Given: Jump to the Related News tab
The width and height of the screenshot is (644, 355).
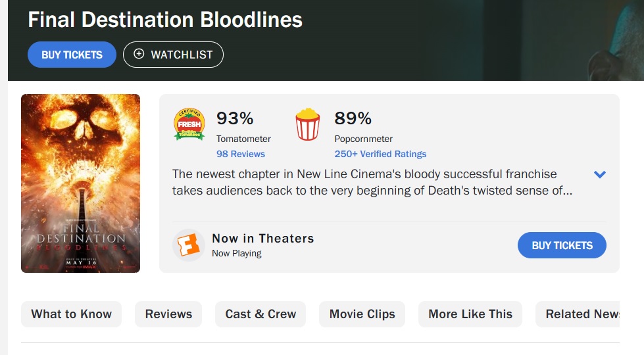Looking at the screenshot, I should pos(581,314).
